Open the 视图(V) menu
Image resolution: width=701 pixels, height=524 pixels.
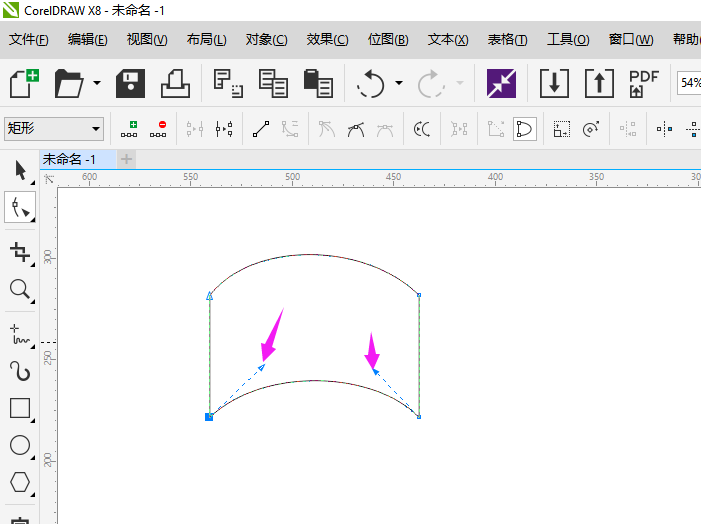147,40
